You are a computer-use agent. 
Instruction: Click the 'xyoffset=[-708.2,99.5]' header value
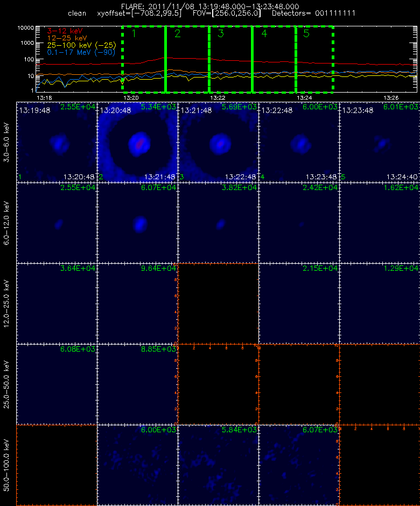coord(139,13)
